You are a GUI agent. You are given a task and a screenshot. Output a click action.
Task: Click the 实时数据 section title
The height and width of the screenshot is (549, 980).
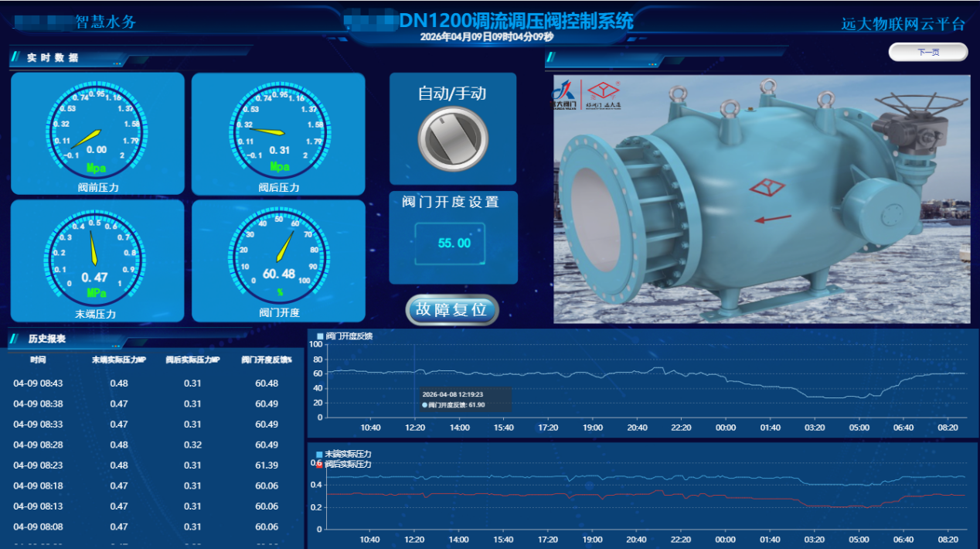(x=52, y=57)
